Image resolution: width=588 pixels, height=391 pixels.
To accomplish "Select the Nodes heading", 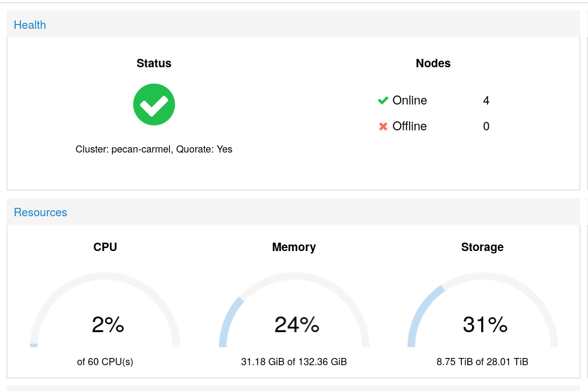I will [x=433, y=63].
